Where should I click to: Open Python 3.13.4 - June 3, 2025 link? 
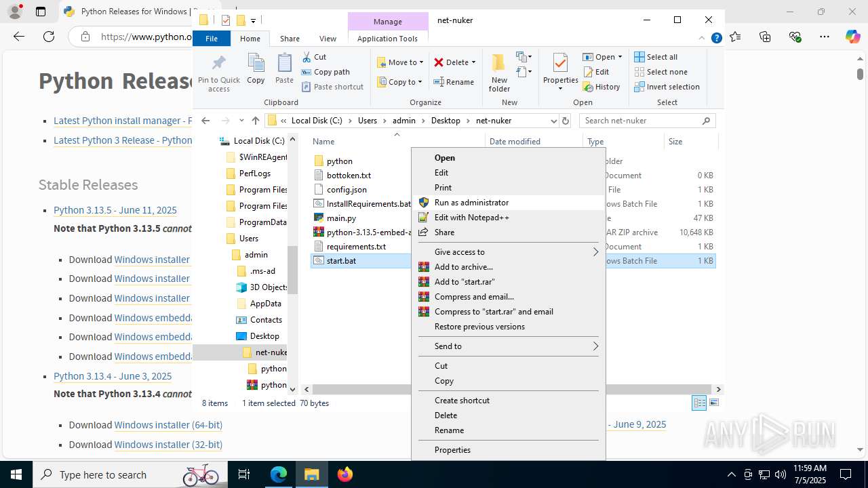[113, 376]
